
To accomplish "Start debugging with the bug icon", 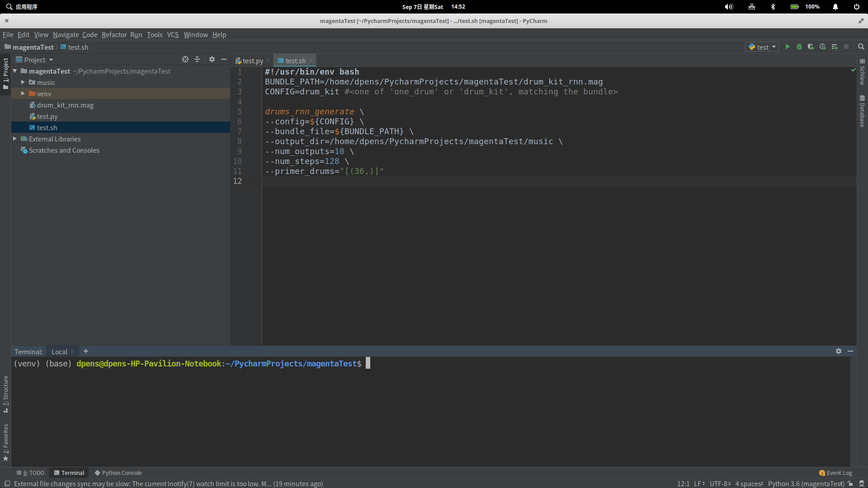I will click(x=799, y=47).
